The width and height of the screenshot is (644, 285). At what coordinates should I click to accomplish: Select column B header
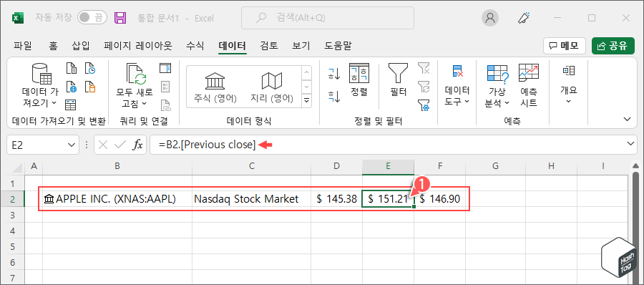click(117, 166)
